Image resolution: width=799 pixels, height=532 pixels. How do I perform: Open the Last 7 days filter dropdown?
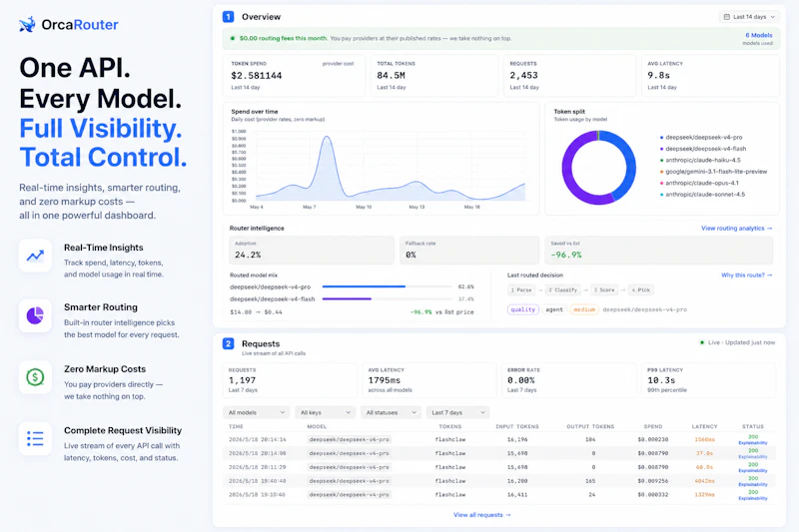(457, 412)
